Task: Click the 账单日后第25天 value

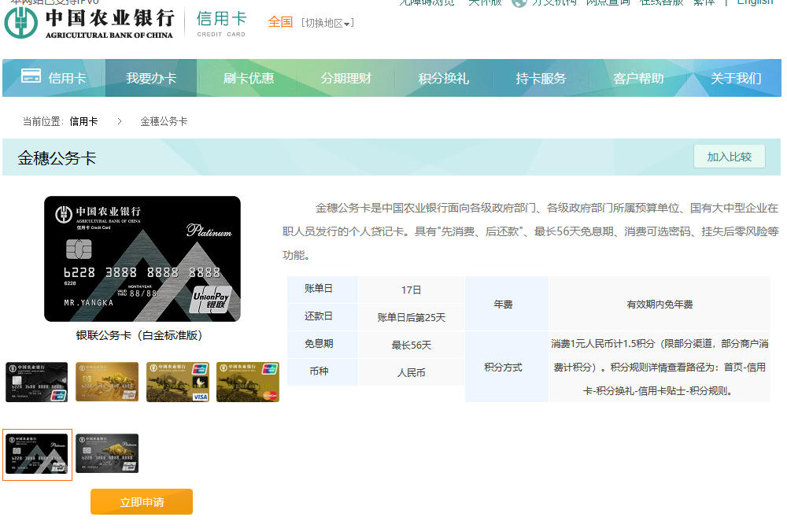Action: tap(412, 318)
